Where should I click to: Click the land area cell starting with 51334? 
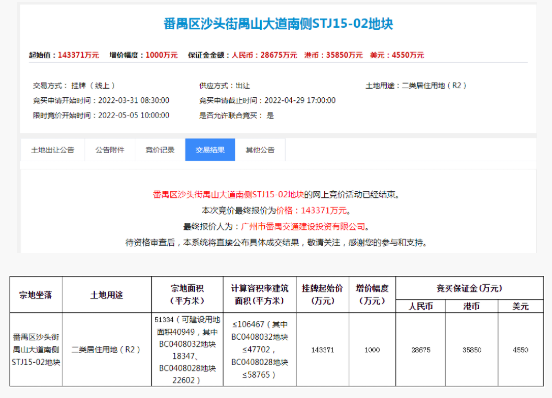[x=187, y=349]
